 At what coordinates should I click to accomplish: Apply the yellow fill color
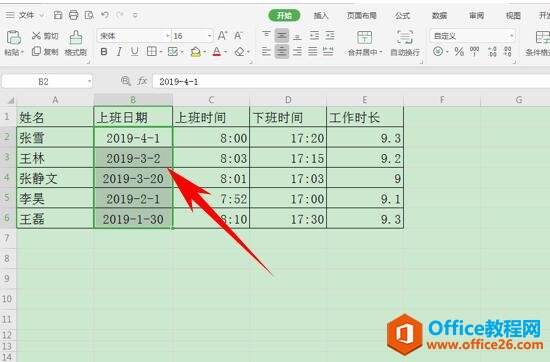[196, 52]
